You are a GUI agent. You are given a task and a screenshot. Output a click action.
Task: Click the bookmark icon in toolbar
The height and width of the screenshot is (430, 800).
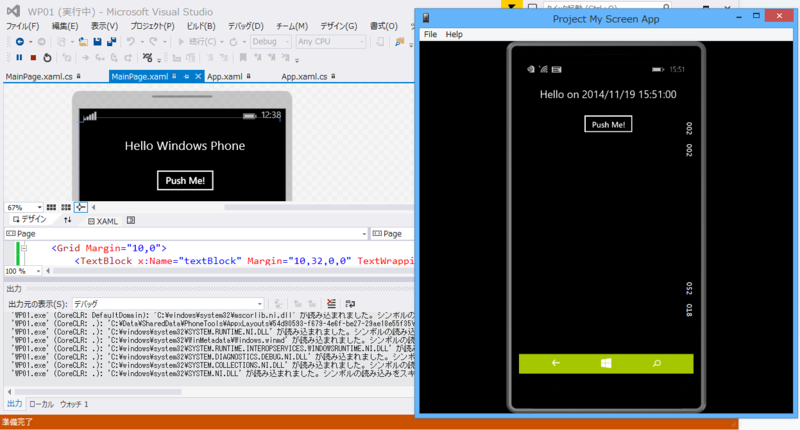[243, 58]
